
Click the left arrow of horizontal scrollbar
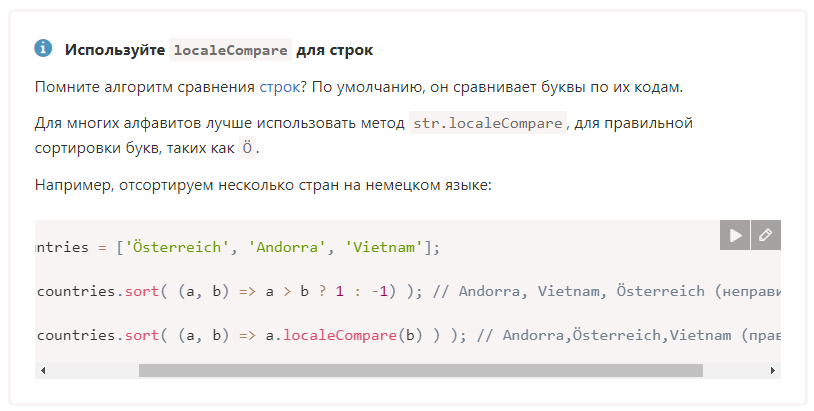tap(43, 371)
